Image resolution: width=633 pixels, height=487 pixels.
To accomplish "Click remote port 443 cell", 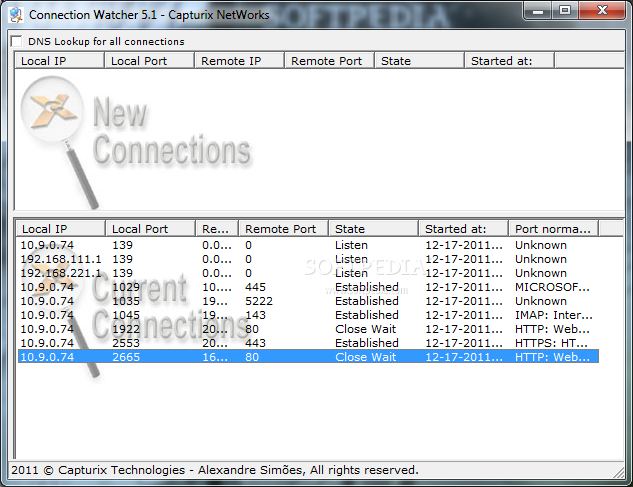I will click(255, 343).
